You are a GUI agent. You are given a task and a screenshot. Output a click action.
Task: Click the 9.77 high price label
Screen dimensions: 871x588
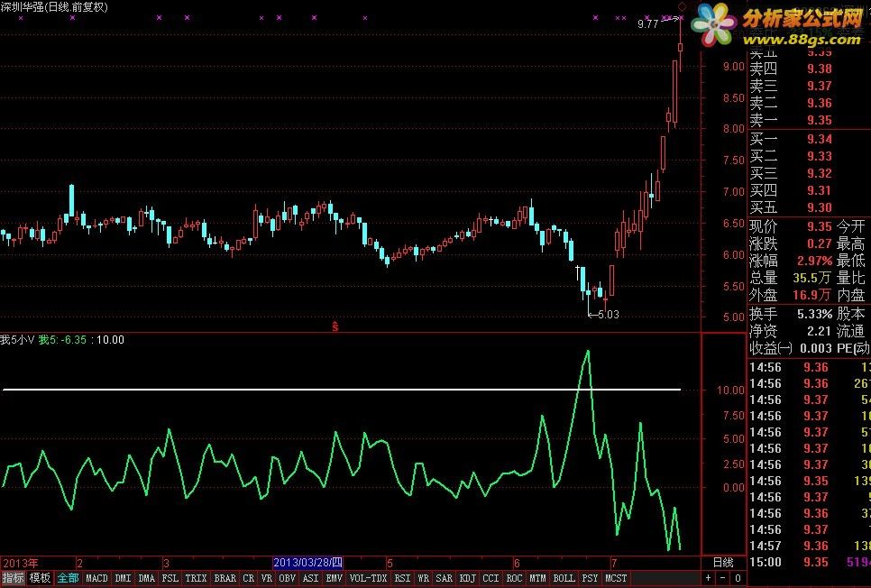coord(647,23)
